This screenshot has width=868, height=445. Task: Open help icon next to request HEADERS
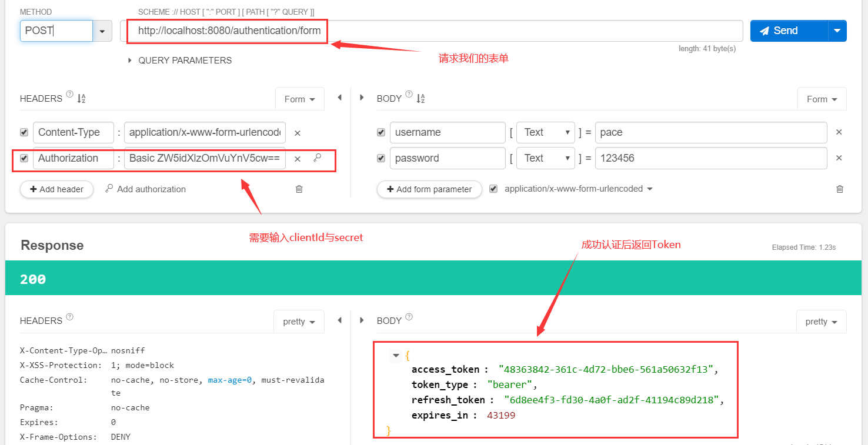[x=70, y=94]
